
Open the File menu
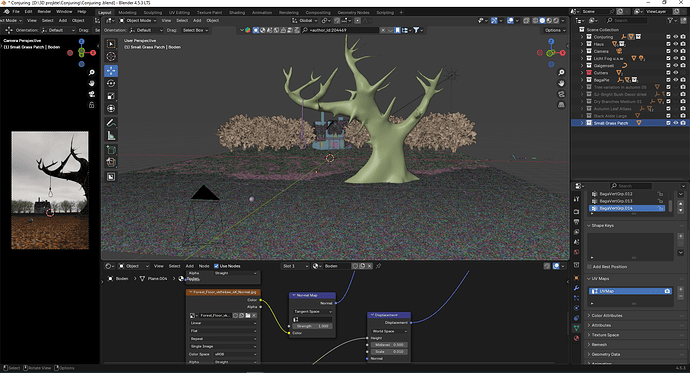point(16,11)
